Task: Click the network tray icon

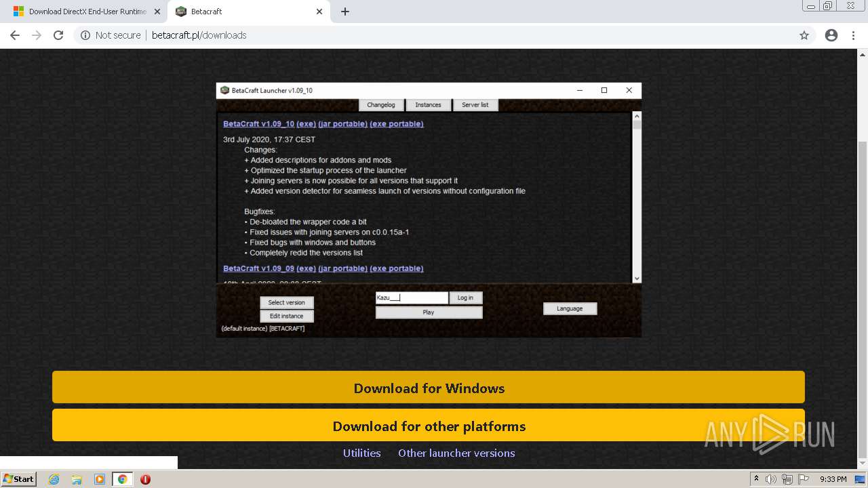Action: [787, 479]
